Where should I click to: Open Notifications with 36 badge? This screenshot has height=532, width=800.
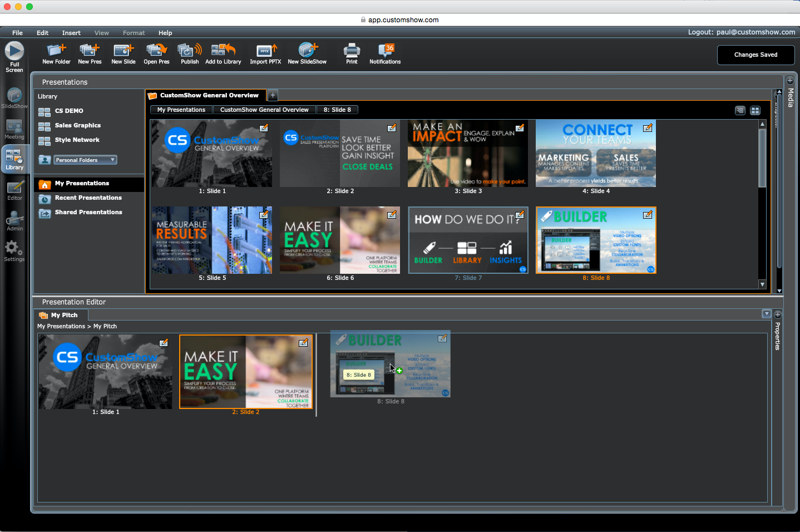(x=385, y=54)
